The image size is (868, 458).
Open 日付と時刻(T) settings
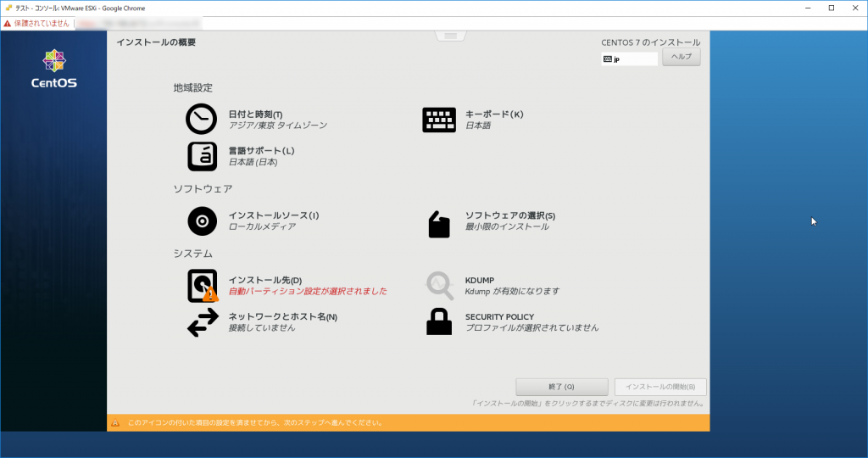pyautogui.click(x=255, y=114)
